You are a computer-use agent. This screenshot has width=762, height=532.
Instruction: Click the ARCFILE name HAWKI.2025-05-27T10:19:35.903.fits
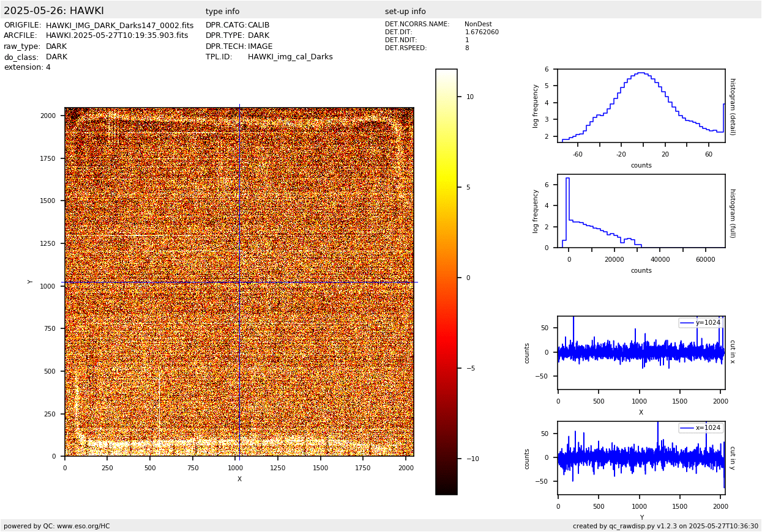point(117,36)
